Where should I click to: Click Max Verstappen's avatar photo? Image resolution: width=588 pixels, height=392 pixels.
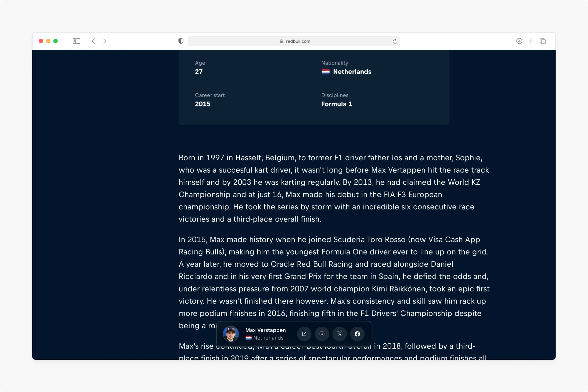pos(231,334)
